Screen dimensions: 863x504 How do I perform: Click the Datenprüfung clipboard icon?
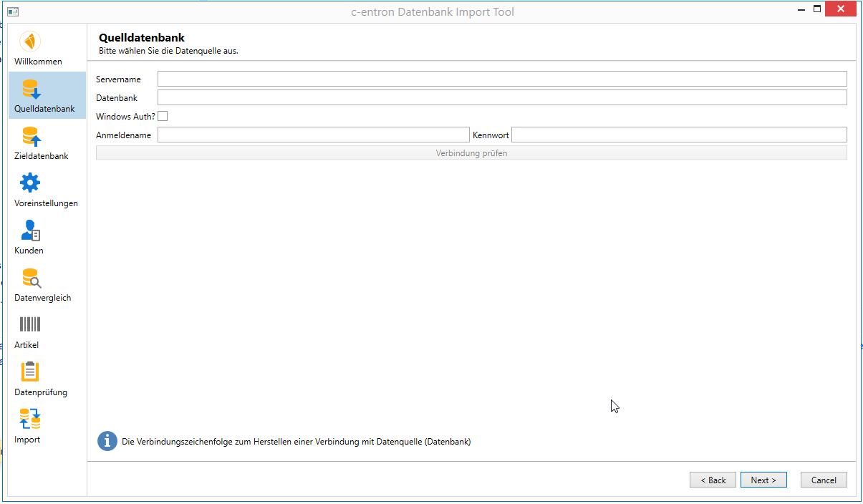point(30,372)
